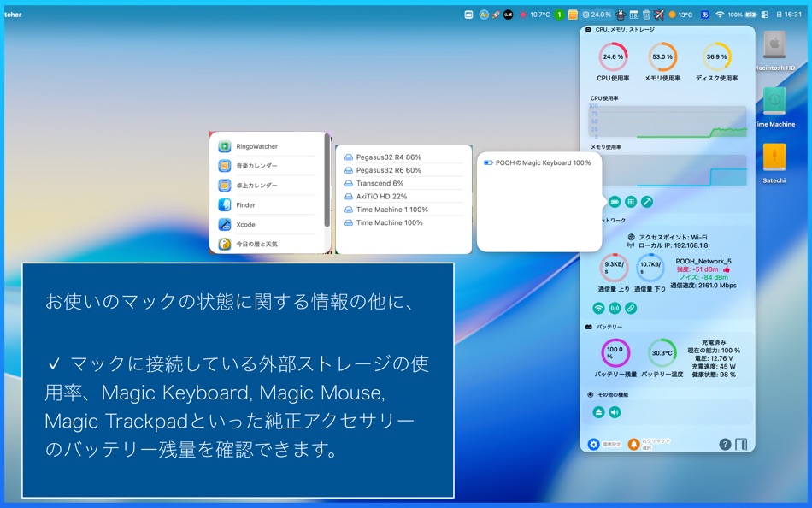The image size is (812, 508).
Task: Open the storage grid icon
Action: 629,203
